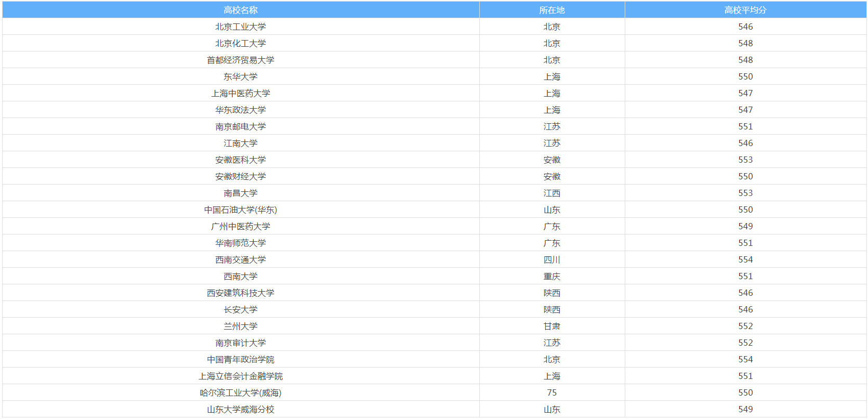The image size is (868, 419).
Task: Click score 549 for 山东大学威海分校
Action: [745, 409]
